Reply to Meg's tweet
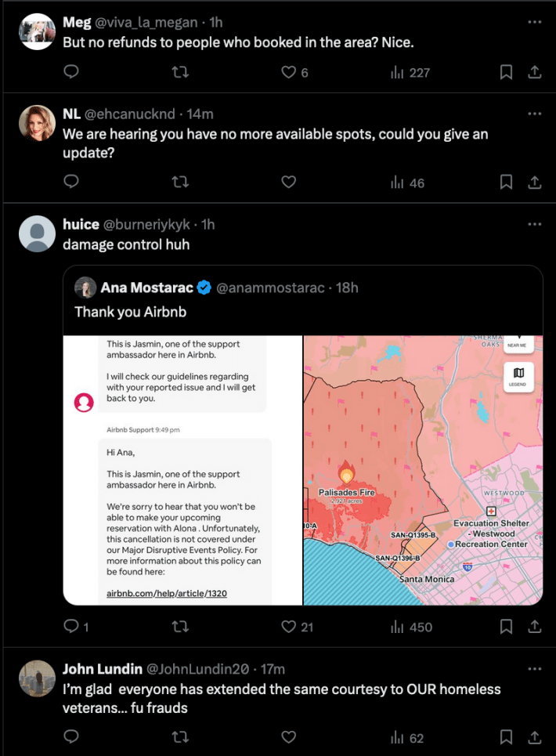 click(71, 71)
